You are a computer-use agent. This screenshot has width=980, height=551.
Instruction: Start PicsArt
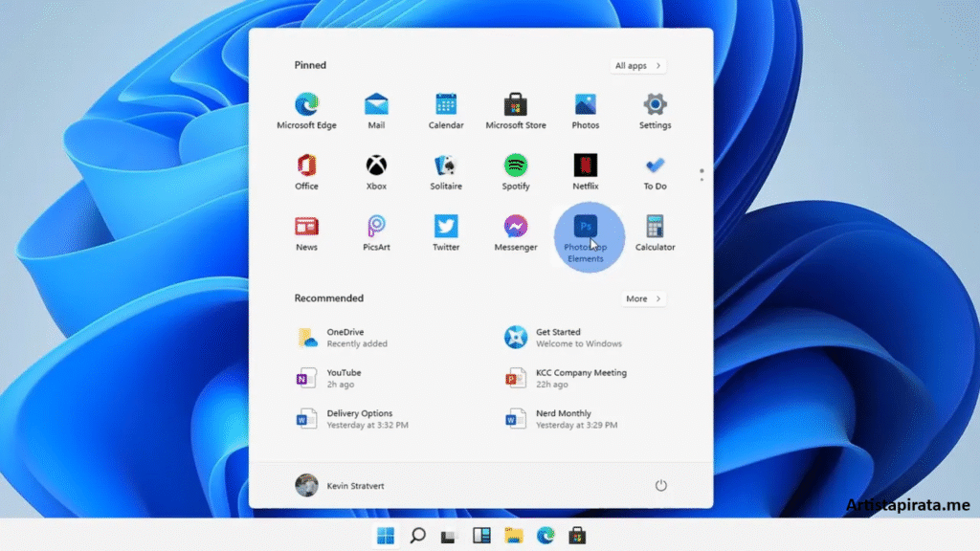(376, 228)
